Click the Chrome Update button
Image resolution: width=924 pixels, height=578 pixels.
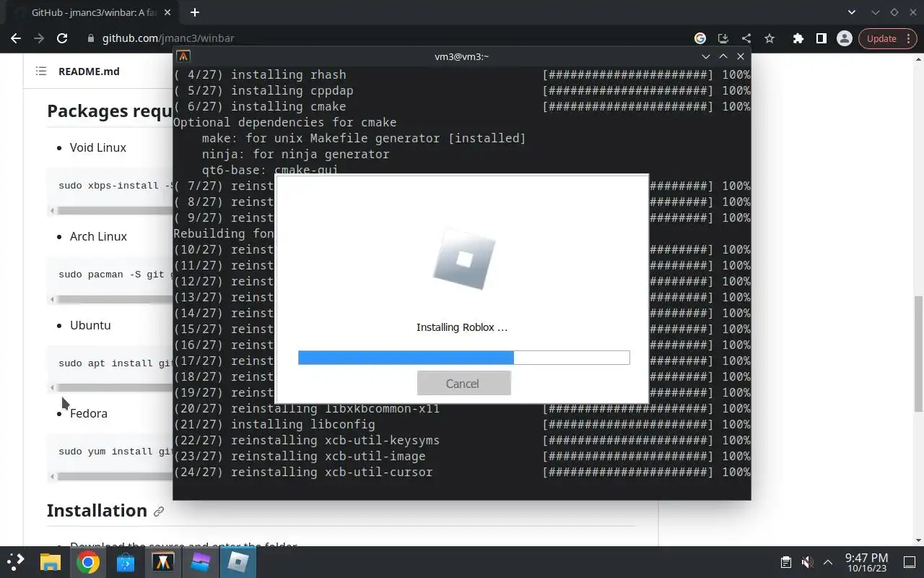click(887, 38)
